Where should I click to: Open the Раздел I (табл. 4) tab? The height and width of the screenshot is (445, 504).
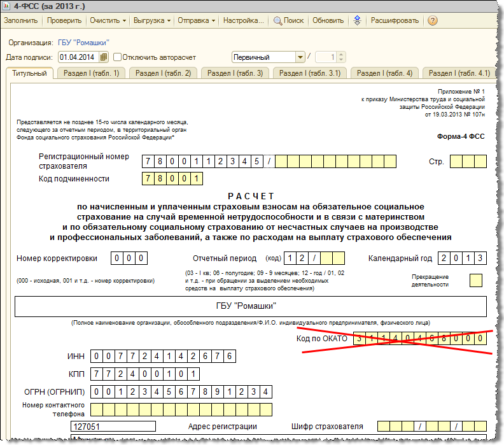pyautogui.click(x=384, y=73)
